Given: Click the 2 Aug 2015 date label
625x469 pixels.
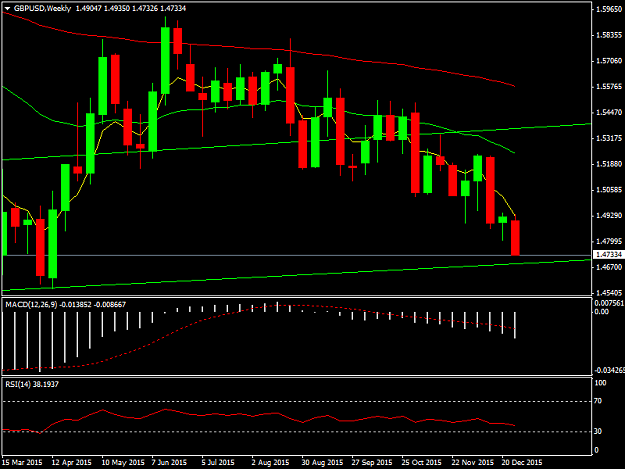Looking at the screenshot, I should click(x=270, y=462).
